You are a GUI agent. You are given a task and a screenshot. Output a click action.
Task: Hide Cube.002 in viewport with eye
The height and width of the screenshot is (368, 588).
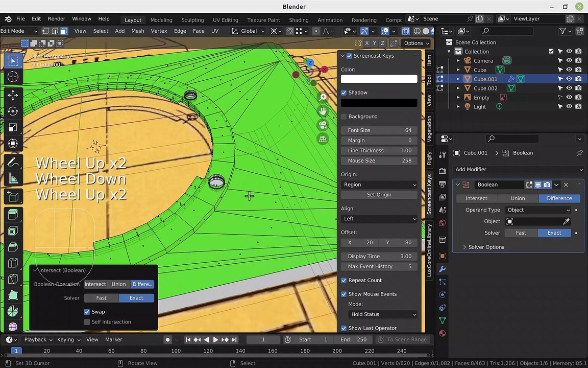(x=569, y=88)
